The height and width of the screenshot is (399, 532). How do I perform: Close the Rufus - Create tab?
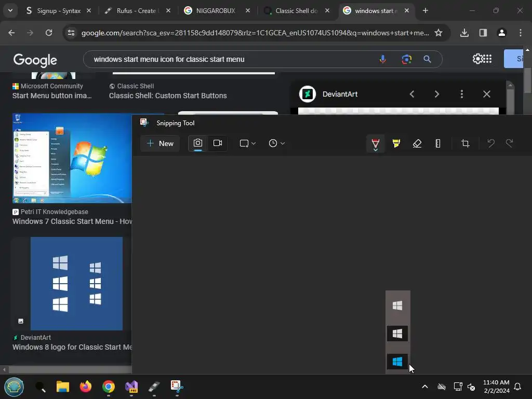pyautogui.click(x=168, y=11)
